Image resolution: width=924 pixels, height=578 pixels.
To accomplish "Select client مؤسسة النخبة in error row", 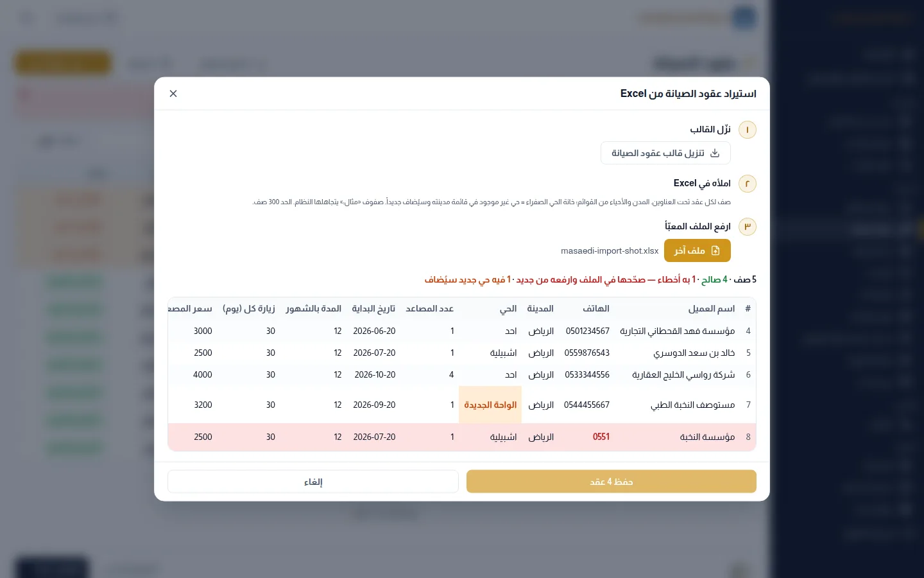I will 708,437.
